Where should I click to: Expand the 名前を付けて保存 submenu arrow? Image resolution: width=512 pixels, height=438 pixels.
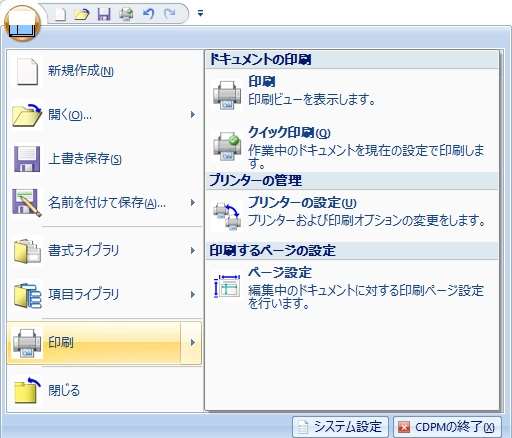(192, 203)
